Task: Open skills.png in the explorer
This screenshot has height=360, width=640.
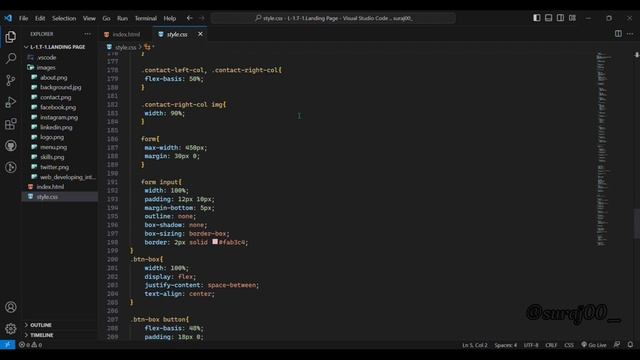Action: 52,157
